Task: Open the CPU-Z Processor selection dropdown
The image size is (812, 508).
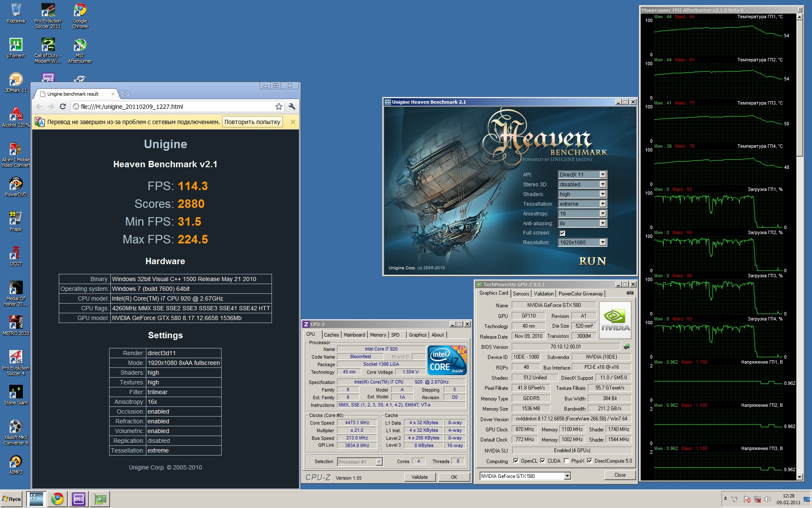Action: point(360,462)
